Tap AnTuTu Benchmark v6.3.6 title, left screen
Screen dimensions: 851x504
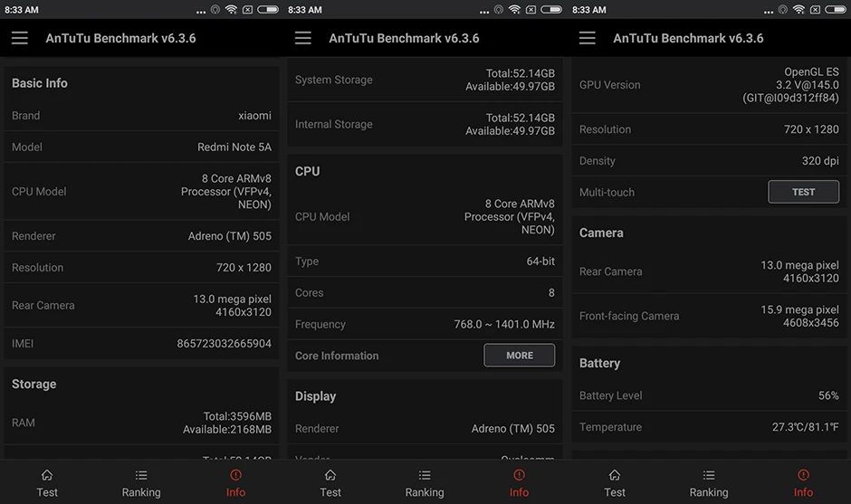[x=120, y=39]
